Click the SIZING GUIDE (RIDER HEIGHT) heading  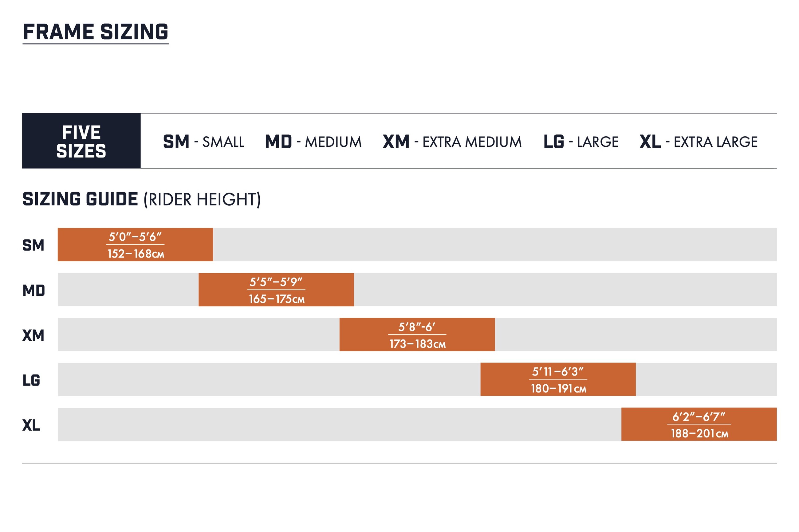tap(141, 199)
